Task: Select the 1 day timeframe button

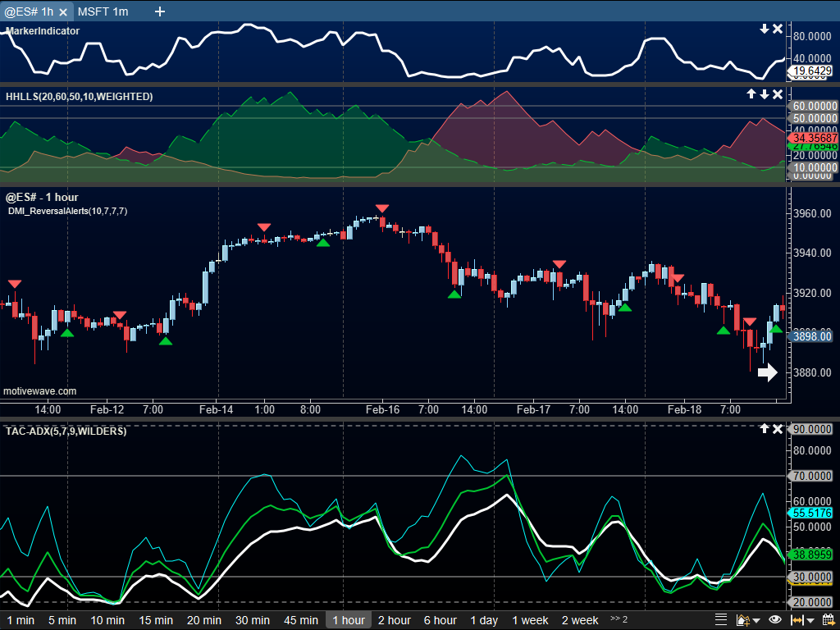Action: [484, 620]
